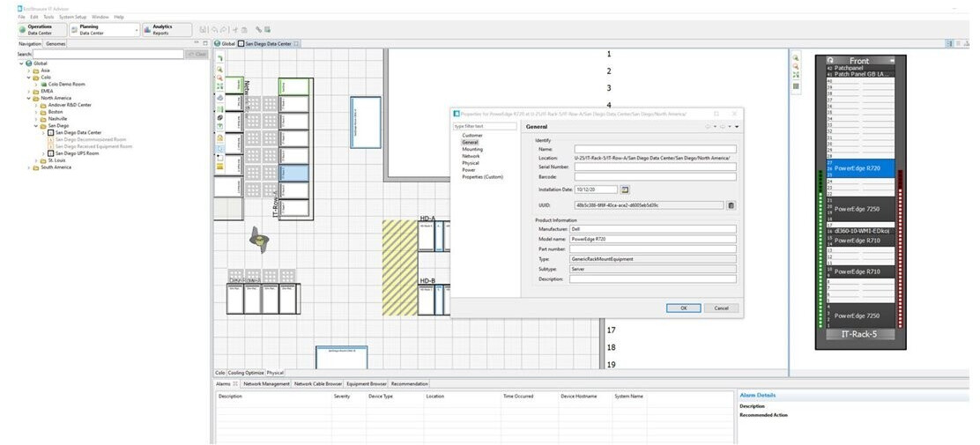The height and width of the screenshot is (445, 980).
Task: Click the Operations Data Center perspective button
Action: (x=40, y=30)
